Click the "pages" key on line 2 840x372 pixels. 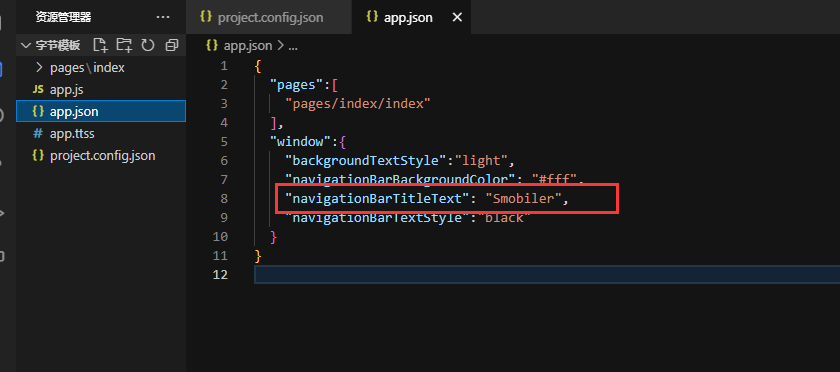[x=297, y=85]
